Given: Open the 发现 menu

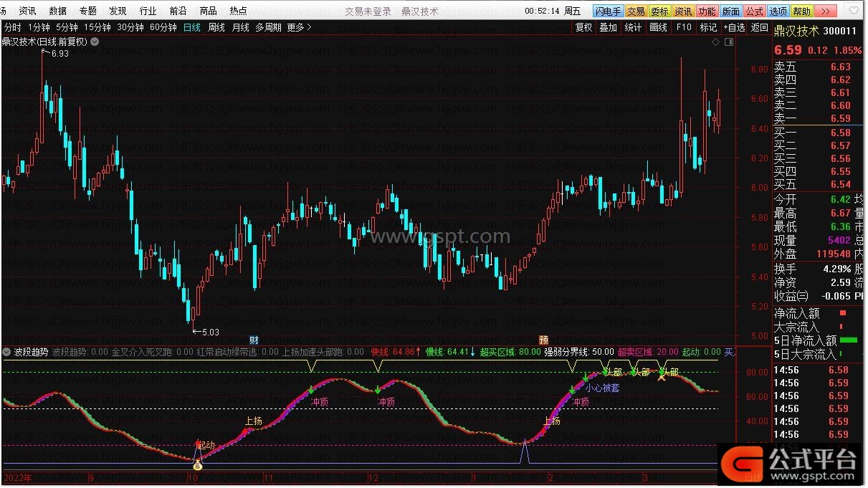Looking at the screenshot, I should [x=118, y=11].
